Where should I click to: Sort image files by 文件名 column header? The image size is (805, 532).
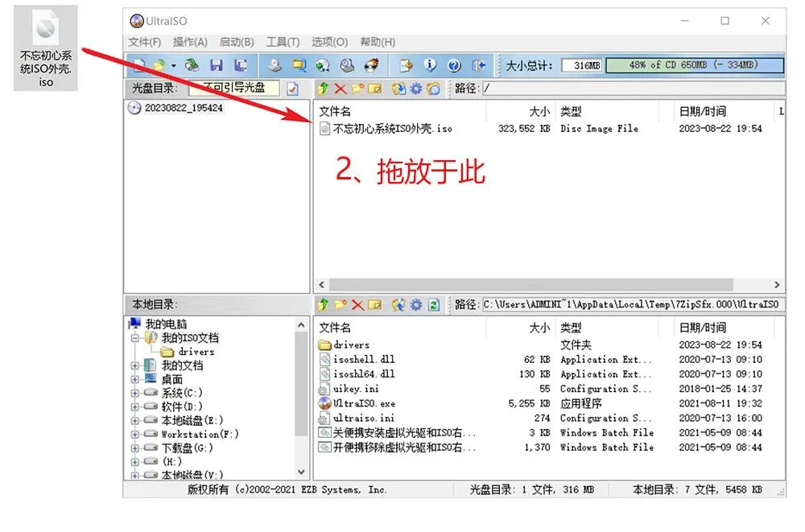coord(336,112)
